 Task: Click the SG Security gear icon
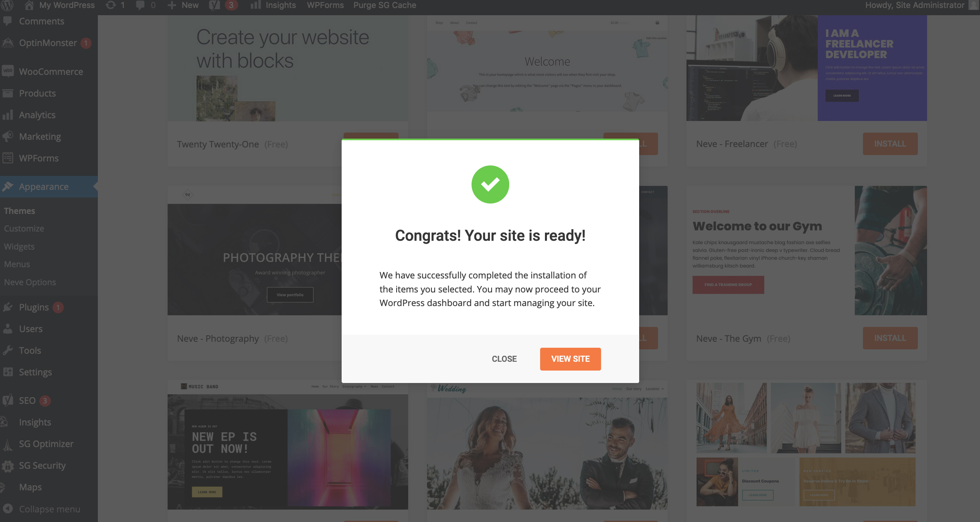(8, 466)
